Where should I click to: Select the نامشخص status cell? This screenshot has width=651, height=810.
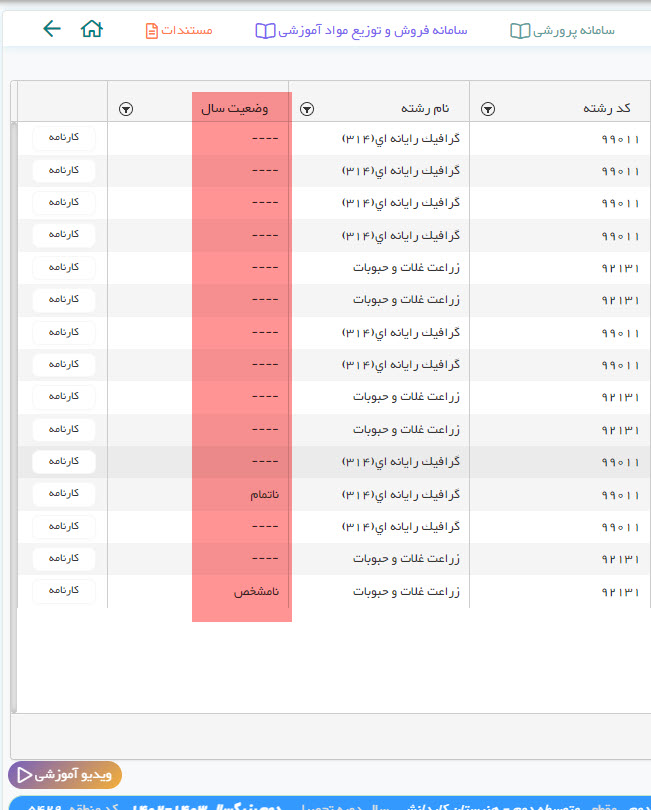point(257,592)
